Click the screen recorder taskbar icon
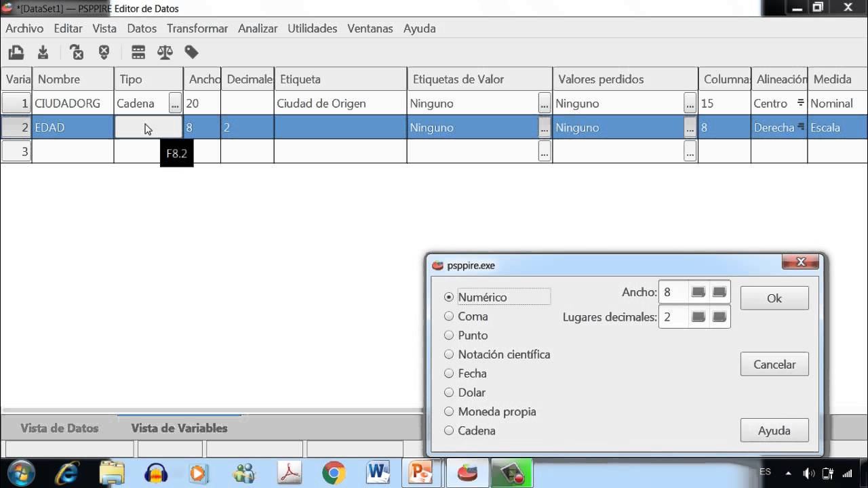Viewport: 868px width, 488px height. click(512, 472)
